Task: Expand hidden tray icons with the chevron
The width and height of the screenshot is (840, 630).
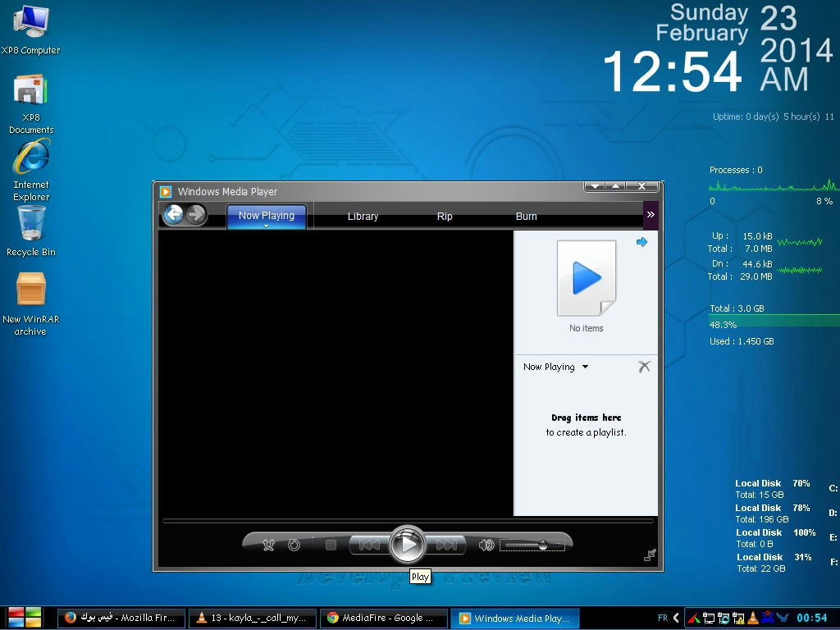Action: tap(676, 618)
